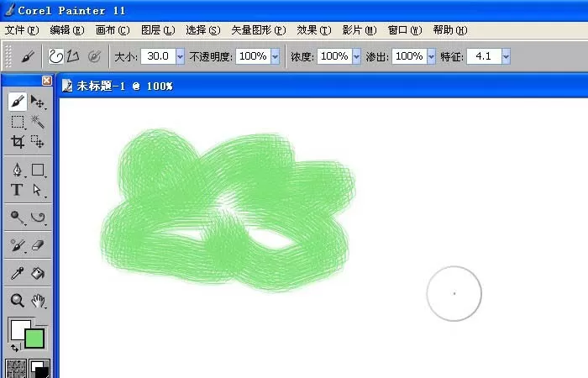Select the Pen tool
The width and height of the screenshot is (588, 378).
click(18, 170)
